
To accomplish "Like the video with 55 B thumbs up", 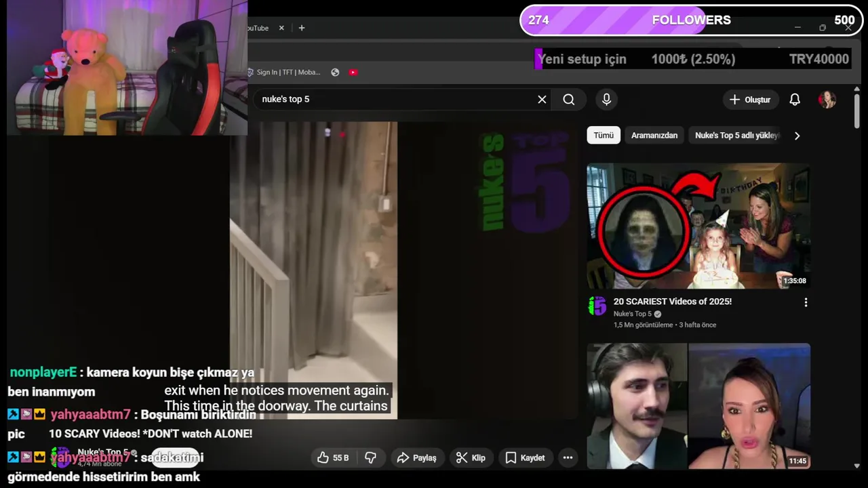I will click(333, 457).
